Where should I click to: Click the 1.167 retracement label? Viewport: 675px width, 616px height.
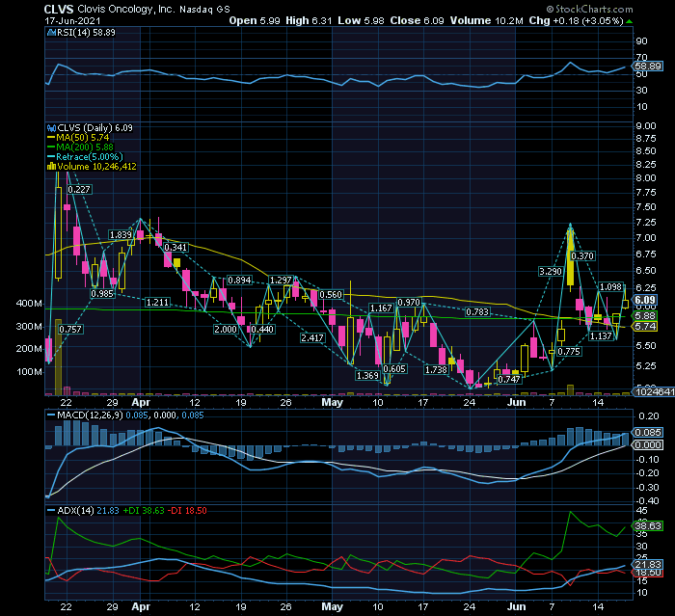382,308
